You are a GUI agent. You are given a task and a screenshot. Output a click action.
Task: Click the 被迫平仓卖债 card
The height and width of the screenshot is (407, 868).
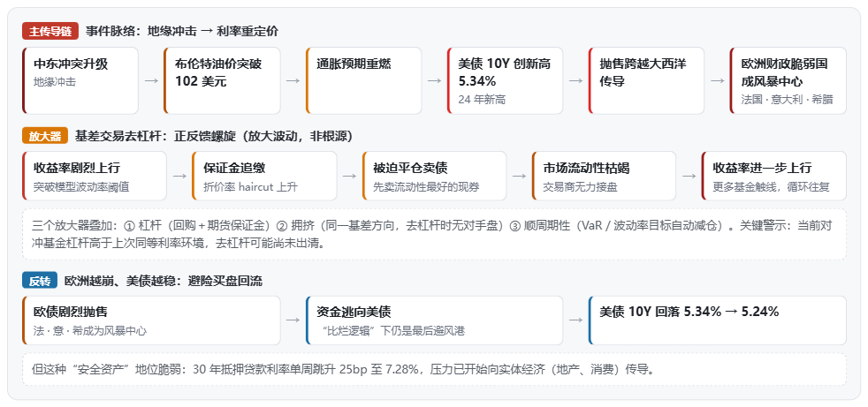[x=435, y=176]
